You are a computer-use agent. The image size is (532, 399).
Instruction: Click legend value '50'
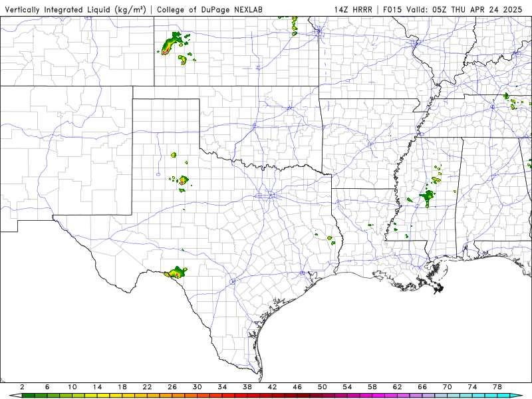[323, 387]
